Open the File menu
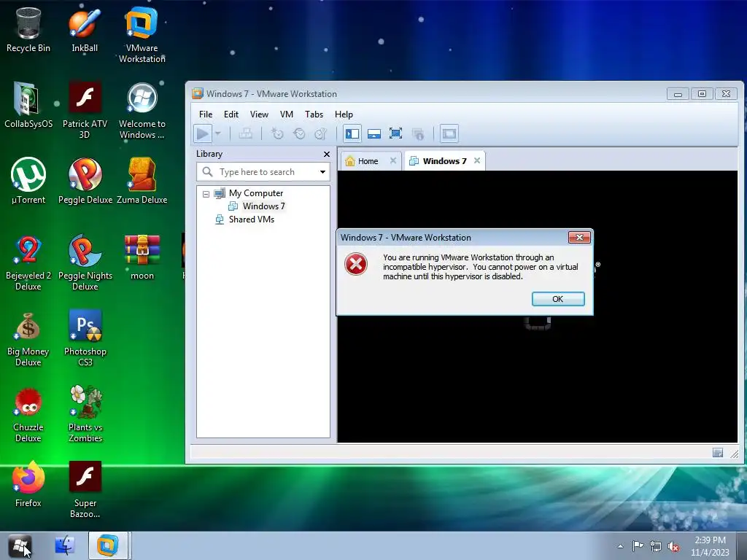747x560 pixels. [x=206, y=114]
